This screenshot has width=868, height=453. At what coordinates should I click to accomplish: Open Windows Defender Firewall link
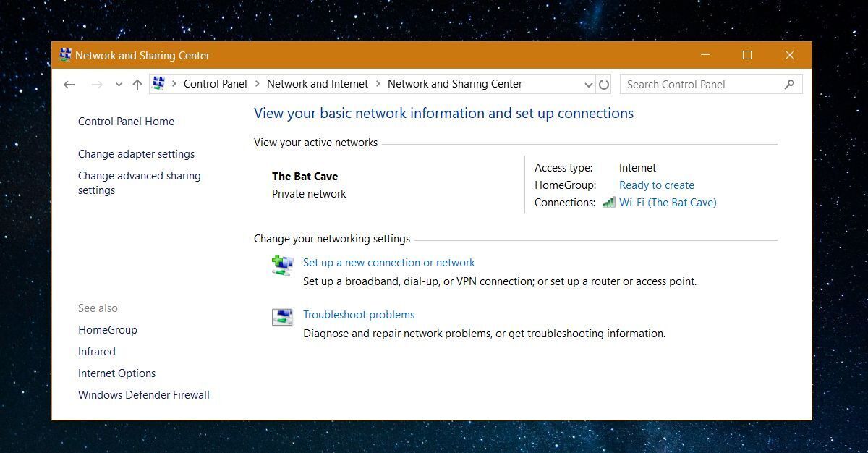(x=144, y=395)
